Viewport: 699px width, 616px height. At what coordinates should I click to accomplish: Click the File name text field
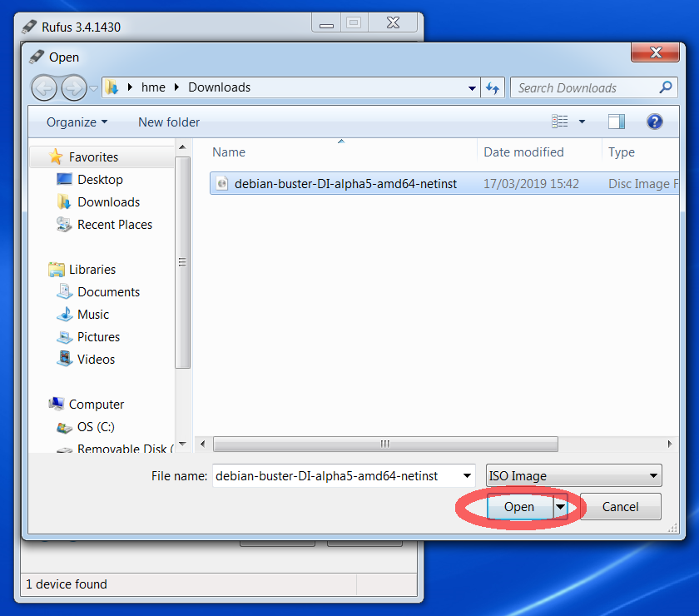pos(336,476)
